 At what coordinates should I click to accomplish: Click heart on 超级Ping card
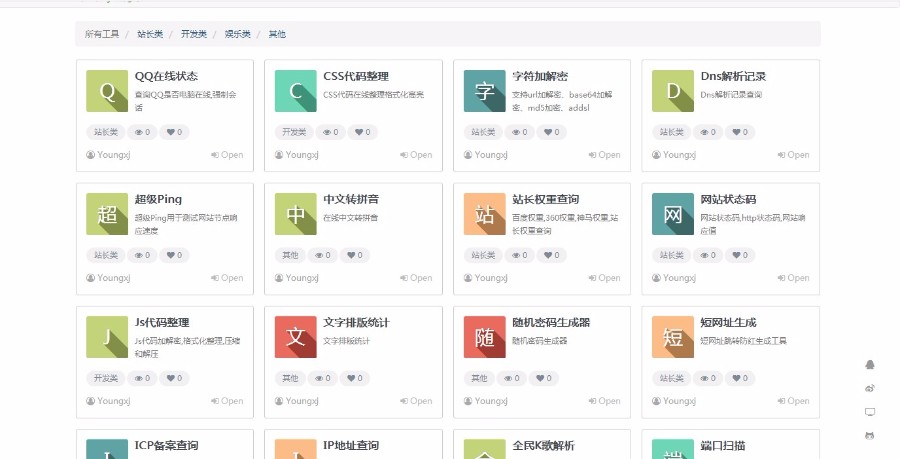pyautogui.click(x=174, y=255)
